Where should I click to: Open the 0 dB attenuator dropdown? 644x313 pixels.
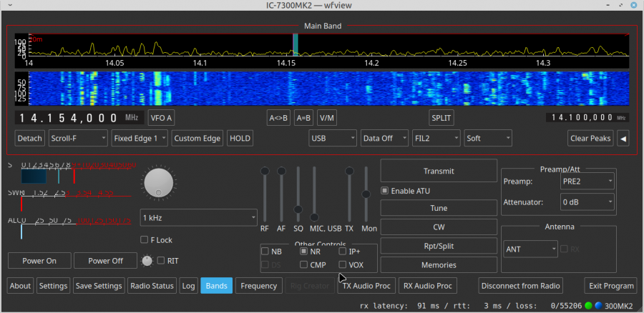[587, 202]
